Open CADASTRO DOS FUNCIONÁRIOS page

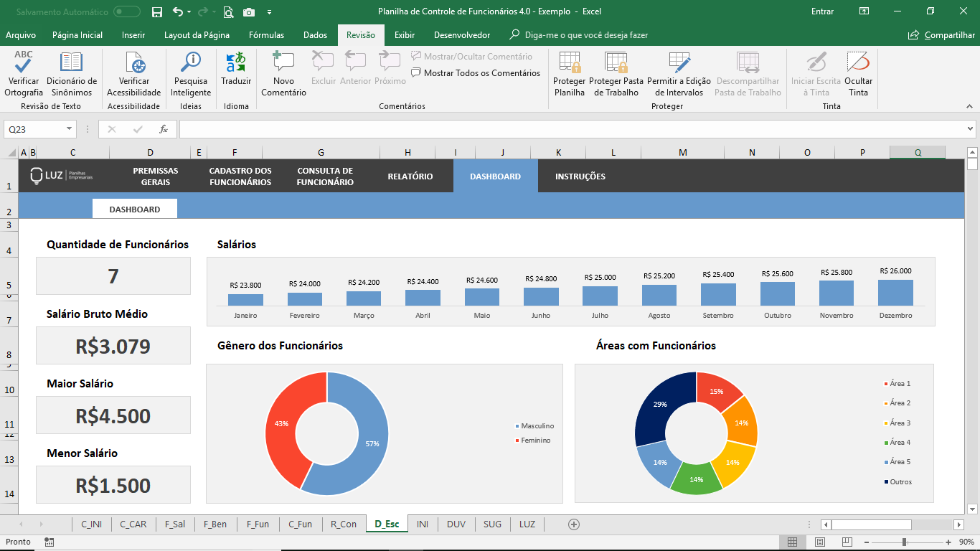[x=240, y=176]
